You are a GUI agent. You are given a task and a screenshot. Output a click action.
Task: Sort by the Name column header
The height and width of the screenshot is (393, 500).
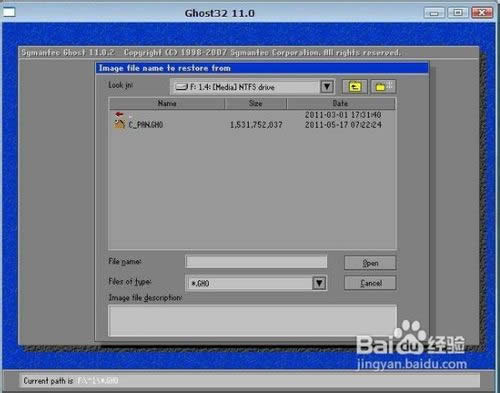click(167, 103)
